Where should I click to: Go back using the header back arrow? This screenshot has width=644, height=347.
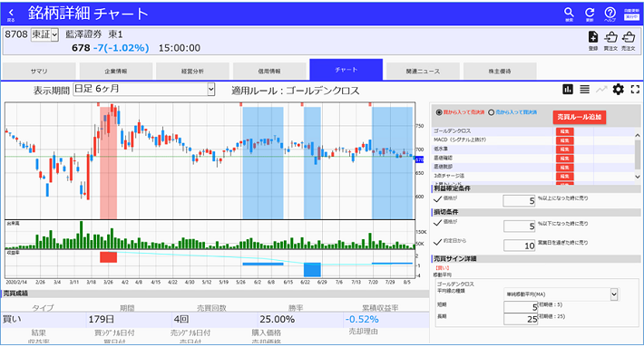[11, 14]
